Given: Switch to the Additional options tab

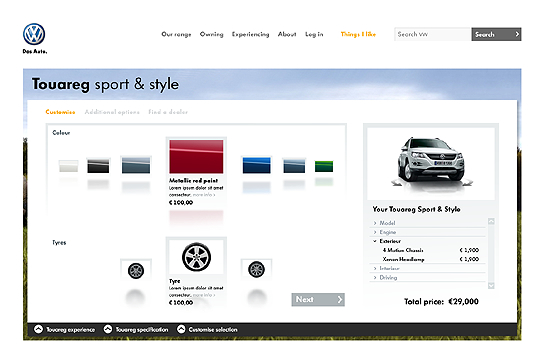Looking at the screenshot, I should click(112, 112).
